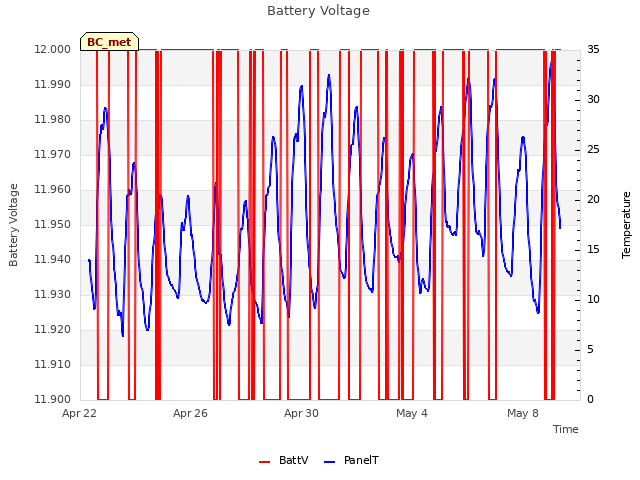Click the Apr 30 date tick label
Screen dimensions: 640x480
coord(301,413)
